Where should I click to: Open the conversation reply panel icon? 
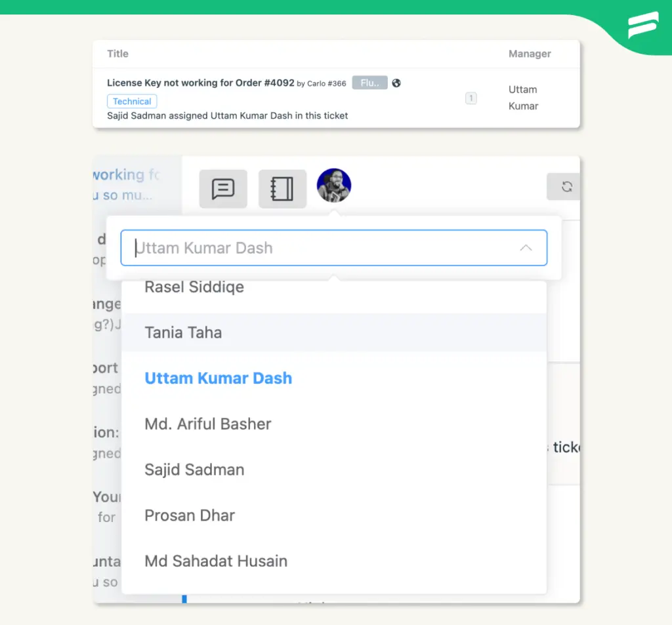pyautogui.click(x=223, y=189)
